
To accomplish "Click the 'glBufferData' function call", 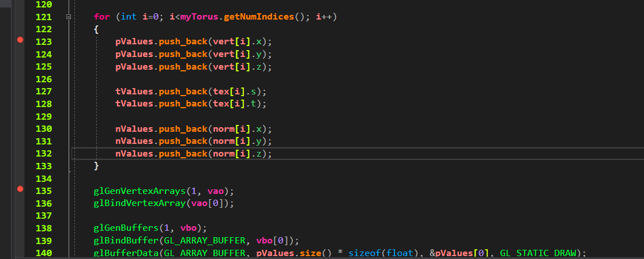I will click(x=126, y=253).
